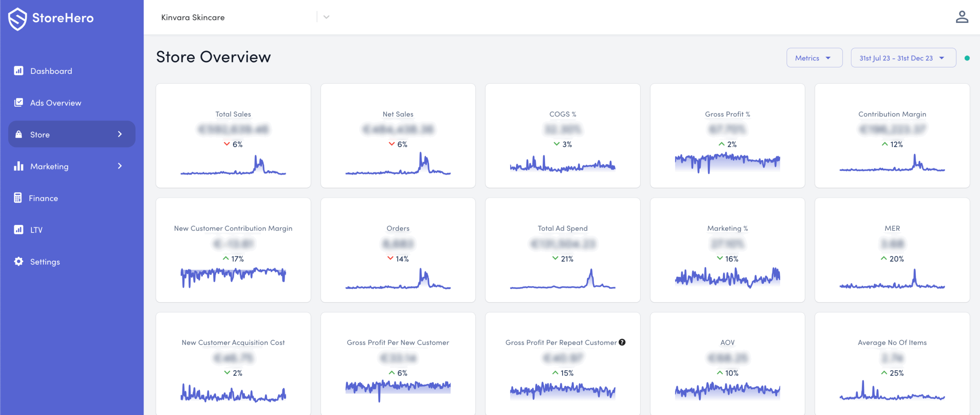Click the Dashboard chart icon in sidebar

[x=18, y=71]
